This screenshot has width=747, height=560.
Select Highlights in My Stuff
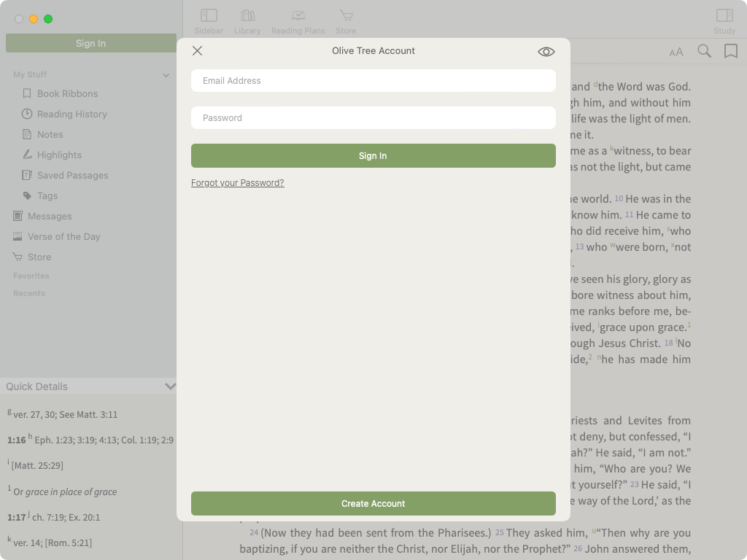[59, 155]
